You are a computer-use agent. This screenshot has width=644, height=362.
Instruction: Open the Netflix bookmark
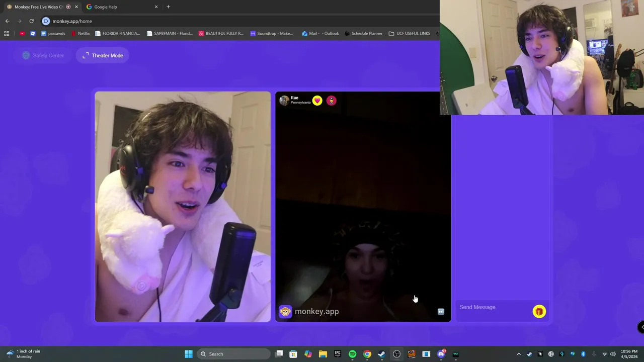tap(80, 34)
